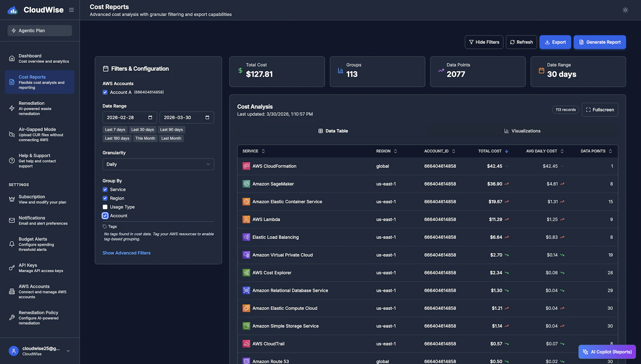Viewport: 641px width, 364px height.
Task: Select the Last 7 days preset
Action: tap(115, 130)
